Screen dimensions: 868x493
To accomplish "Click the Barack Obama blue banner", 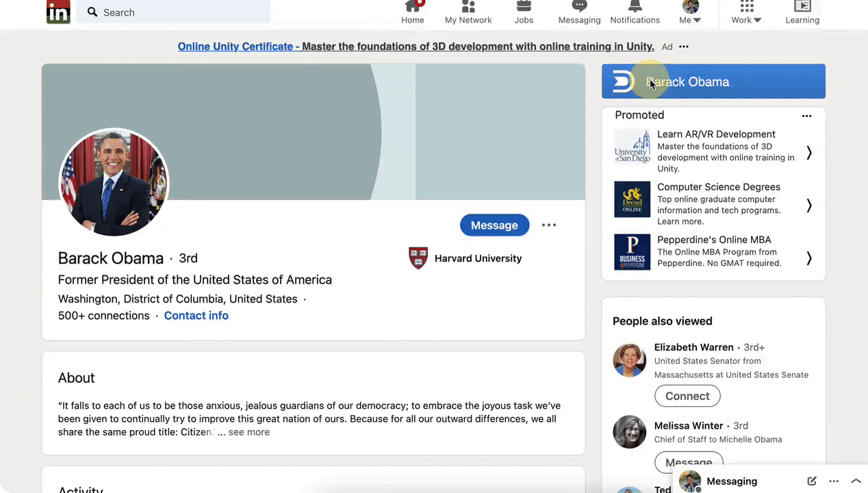I will pos(713,81).
